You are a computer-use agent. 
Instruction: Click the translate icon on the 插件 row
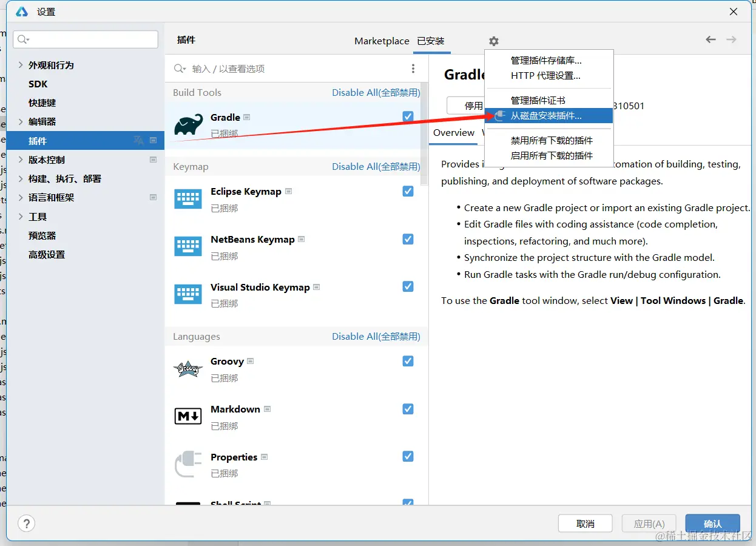pyautogui.click(x=139, y=140)
